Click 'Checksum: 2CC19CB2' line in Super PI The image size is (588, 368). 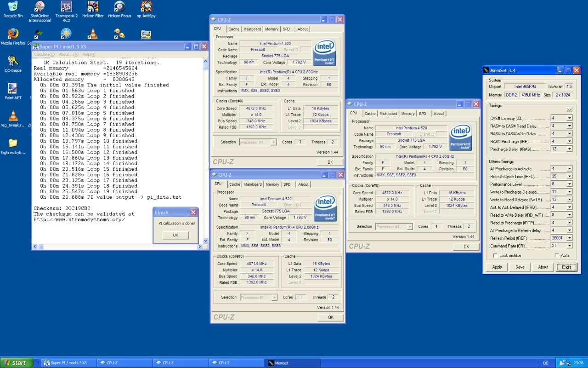62,208
